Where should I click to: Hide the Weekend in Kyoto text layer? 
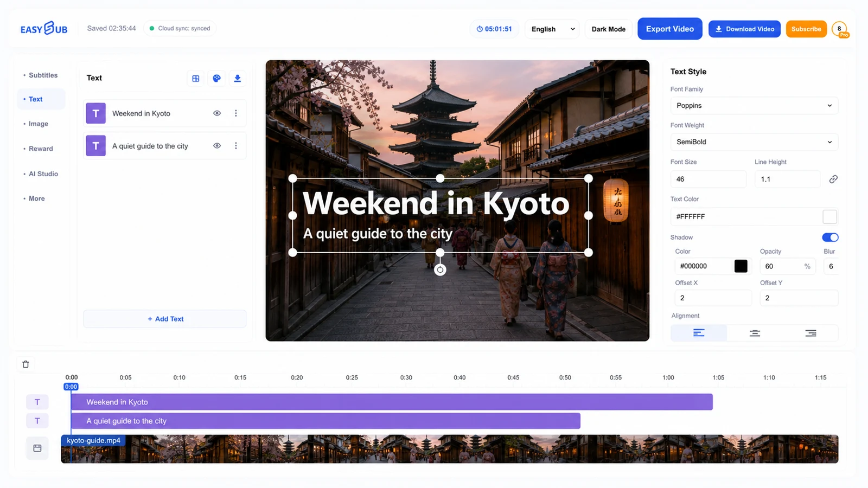[217, 113]
